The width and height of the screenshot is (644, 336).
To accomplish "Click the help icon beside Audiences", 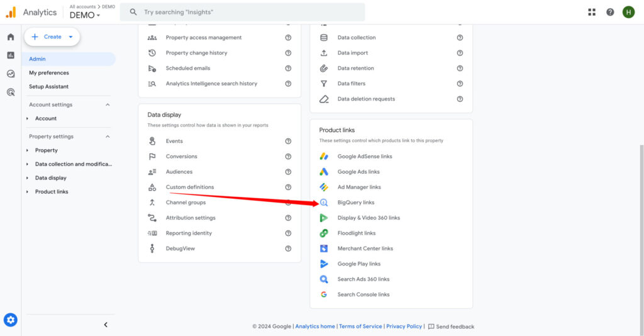I will pos(288,172).
